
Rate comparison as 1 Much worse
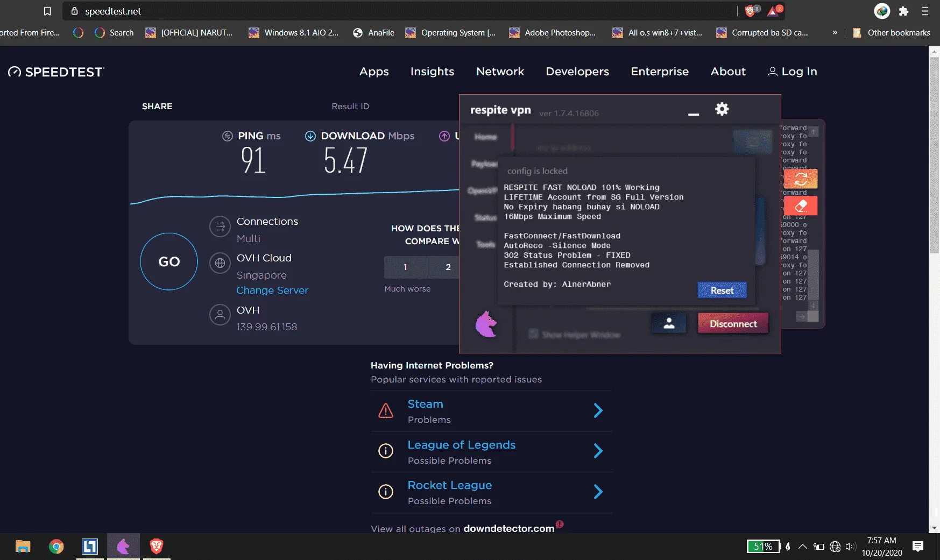point(405,267)
